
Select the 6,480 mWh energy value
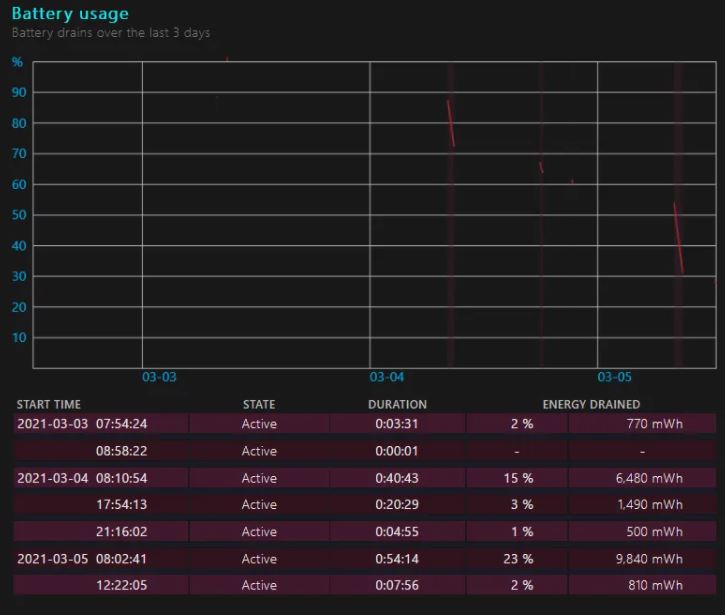(x=649, y=478)
